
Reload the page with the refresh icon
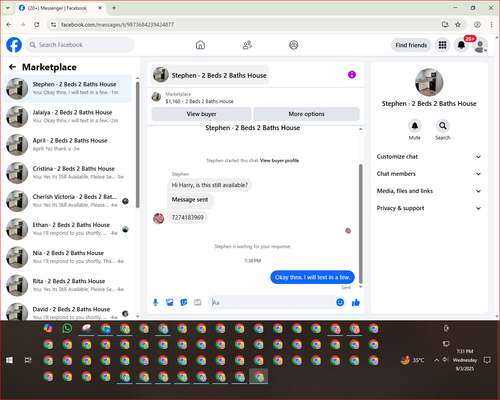coord(37,25)
